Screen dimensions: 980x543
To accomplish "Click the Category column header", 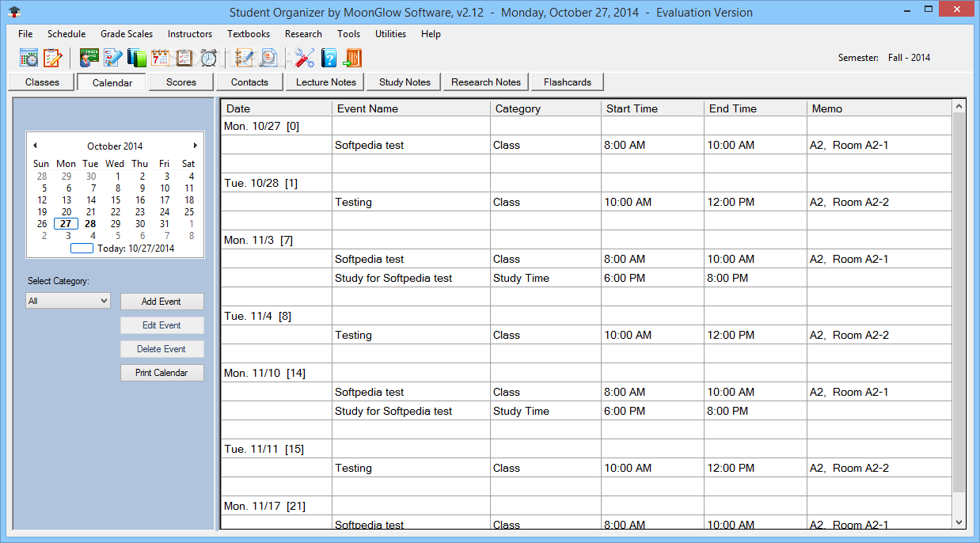I will pyautogui.click(x=545, y=108).
